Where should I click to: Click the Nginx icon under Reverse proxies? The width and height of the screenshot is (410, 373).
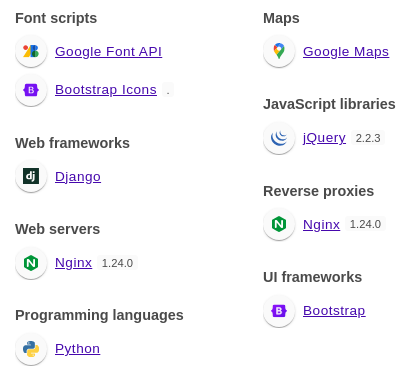279,224
